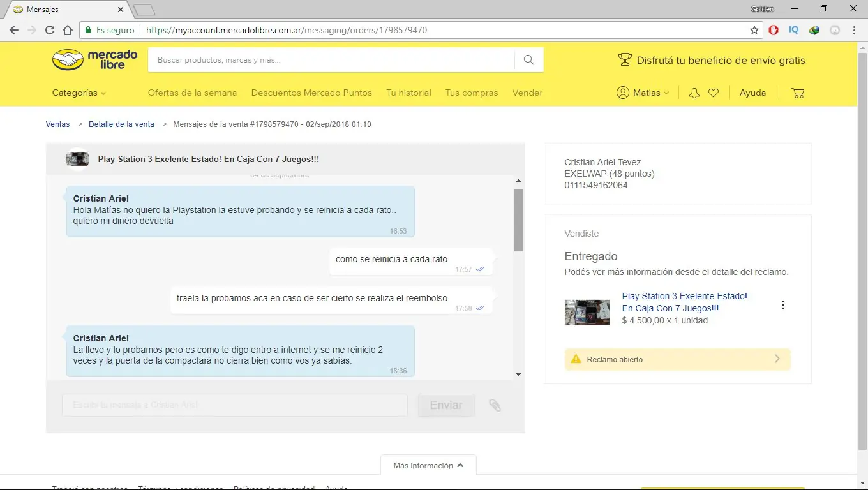The width and height of the screenshot is (868, 490).
Task: Click the message starting 'traela la probamos aca'
Action: pos(331,301)
